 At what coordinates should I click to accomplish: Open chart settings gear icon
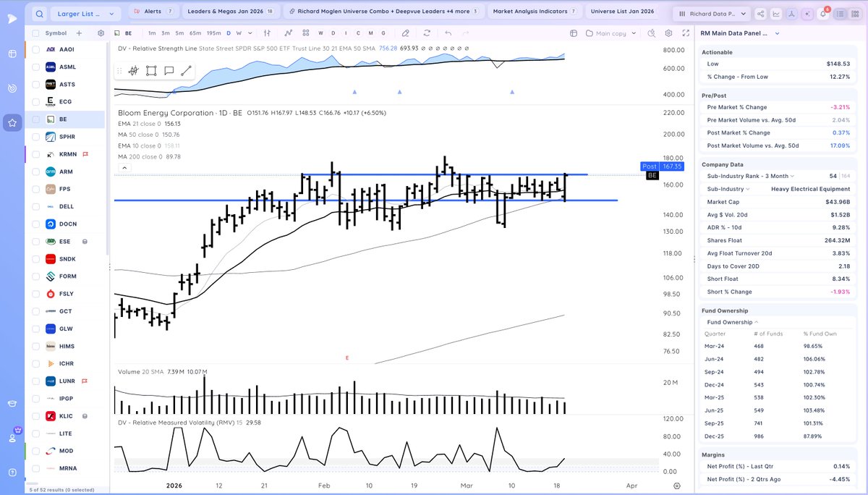(670, 33)
